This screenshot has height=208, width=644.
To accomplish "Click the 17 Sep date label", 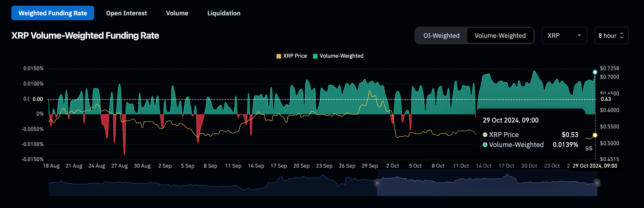I will (279, 166).
